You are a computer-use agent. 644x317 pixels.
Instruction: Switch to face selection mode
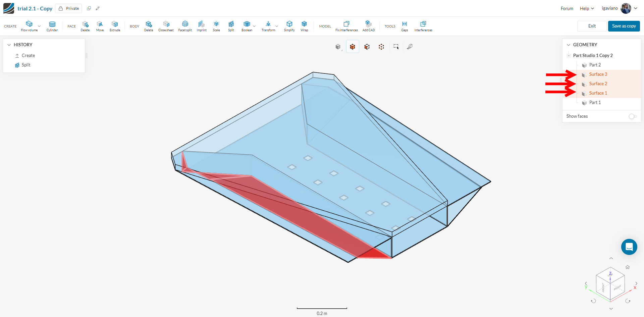point(367,47)
